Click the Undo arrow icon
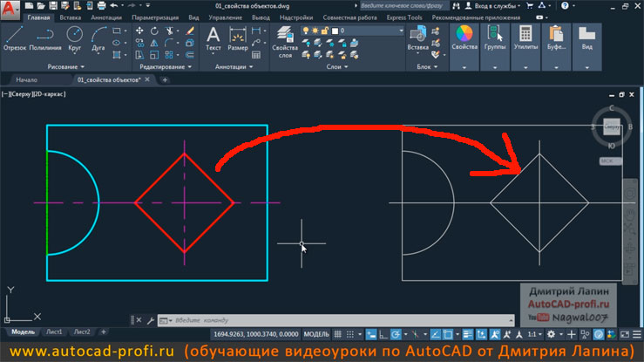This screenshot has width=644, height=362. tap(114, 6)
